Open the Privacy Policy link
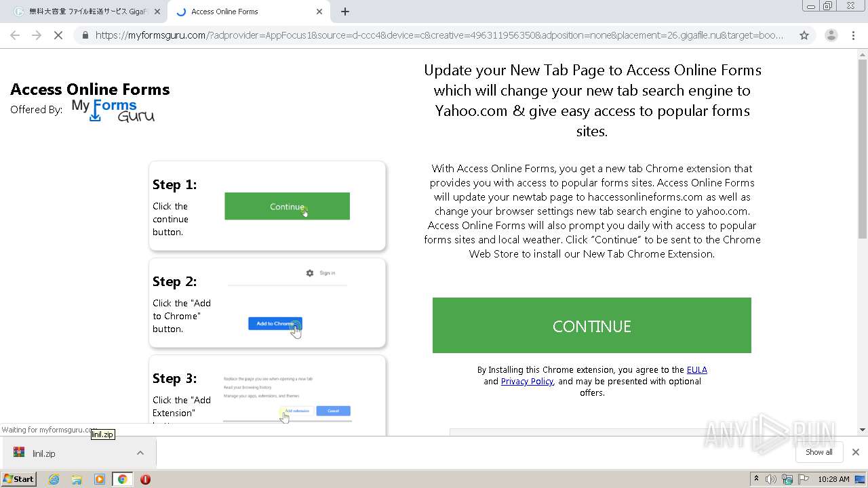Screen dimensions: 868x488 click(x=527, y=381)
